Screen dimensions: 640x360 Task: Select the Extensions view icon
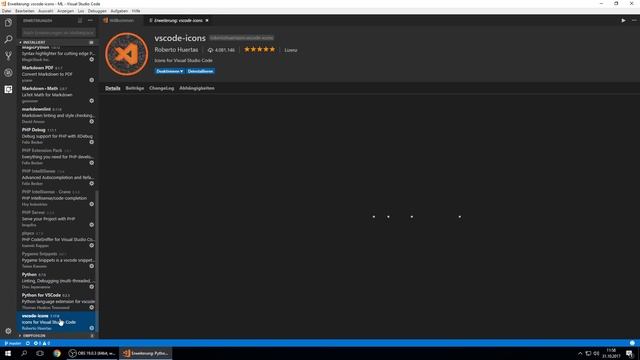pos(8,89)
